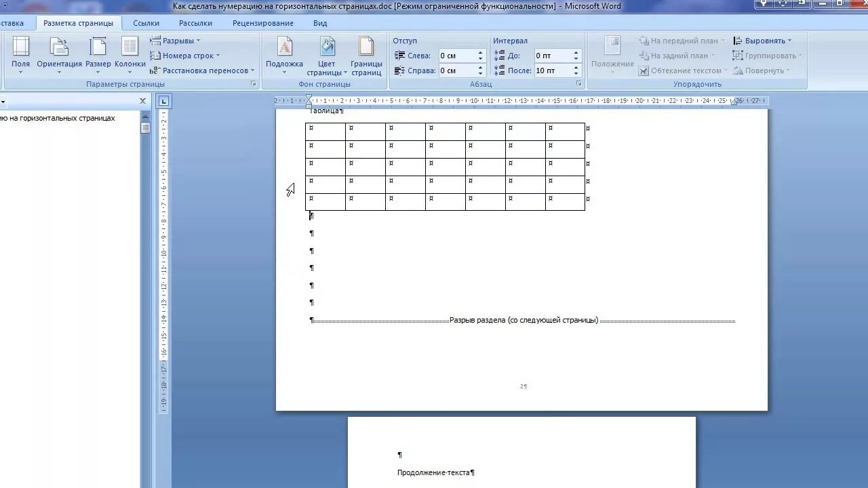This screenshot has height=488, width=868.
Task: Open the Ориентация page orientation menu
Action: 59,56
